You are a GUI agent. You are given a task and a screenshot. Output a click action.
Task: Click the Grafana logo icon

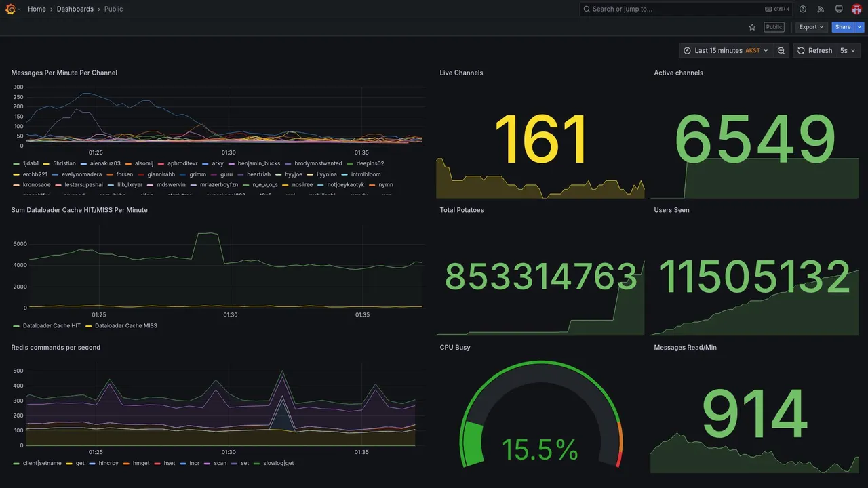10,9
